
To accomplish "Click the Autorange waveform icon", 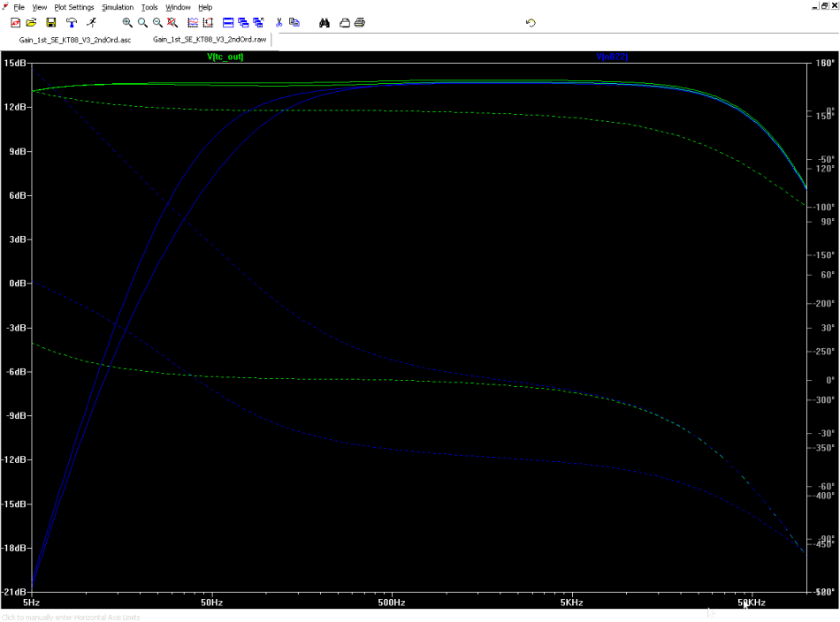I will click(193, 22).
